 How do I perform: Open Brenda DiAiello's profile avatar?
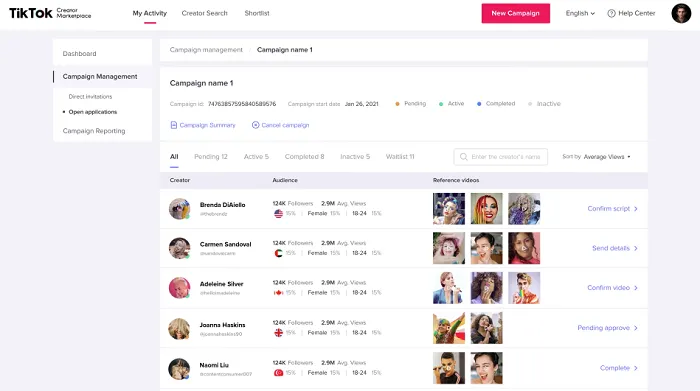(x=179, y=208)
